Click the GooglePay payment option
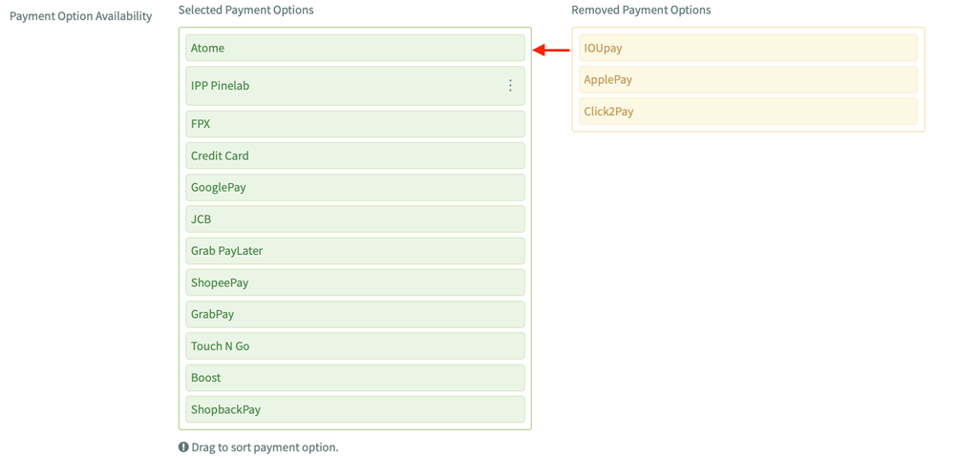The image size is (980, 458). (354, 187)
